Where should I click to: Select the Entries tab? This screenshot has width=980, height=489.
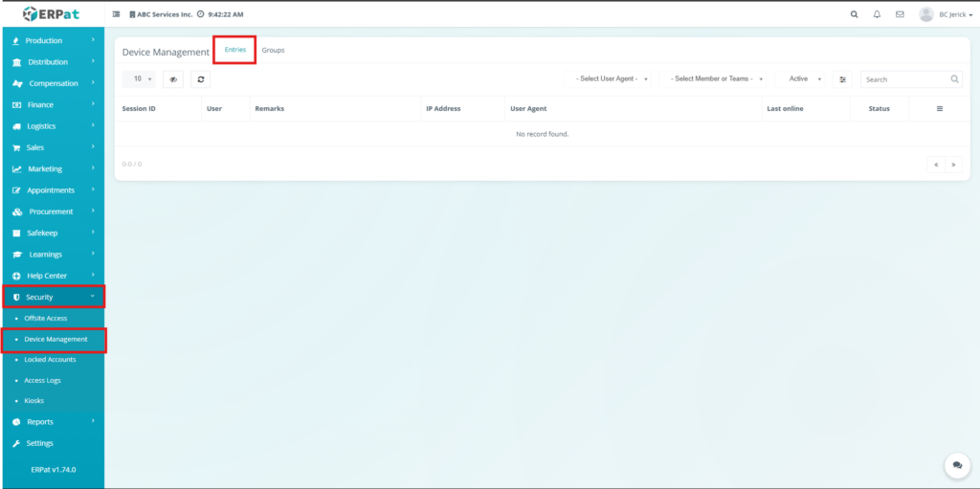point(235,50)
